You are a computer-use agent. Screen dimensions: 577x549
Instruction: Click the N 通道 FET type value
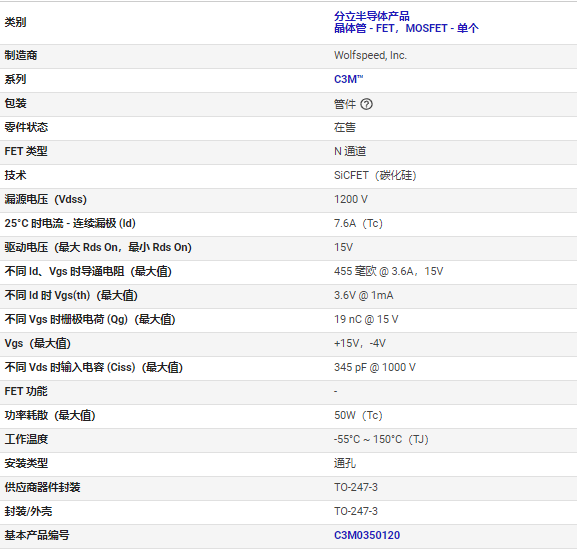click(350, 151)
